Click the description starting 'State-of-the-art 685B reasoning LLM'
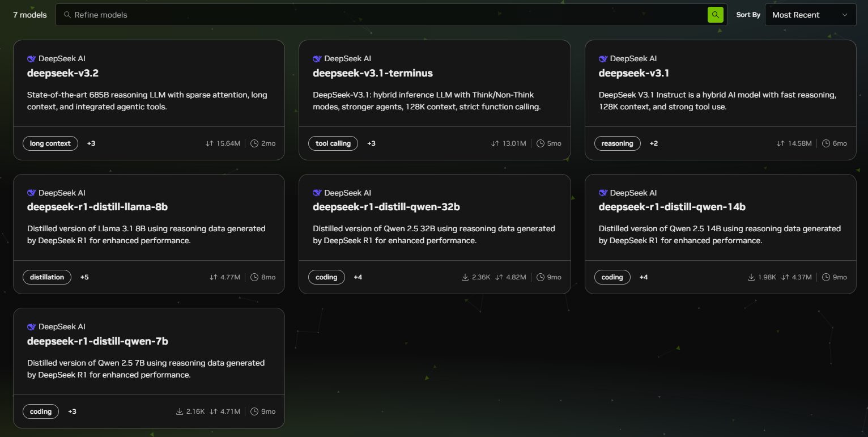The image size is (868, 437). pyautogui.click(x=147, y=101)
